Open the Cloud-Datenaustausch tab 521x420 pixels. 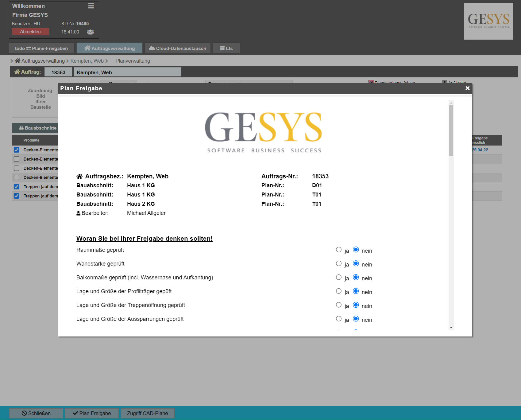(178, 48)
